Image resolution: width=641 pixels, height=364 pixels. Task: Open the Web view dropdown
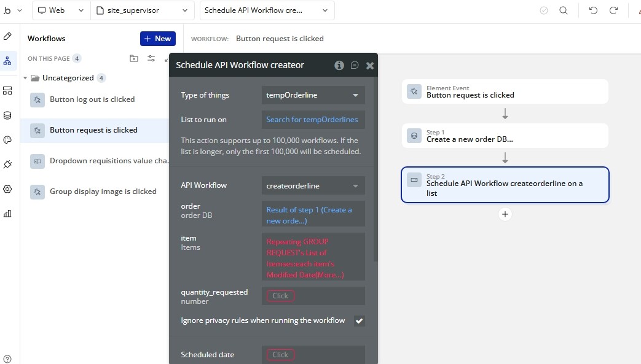click(60, 10)
